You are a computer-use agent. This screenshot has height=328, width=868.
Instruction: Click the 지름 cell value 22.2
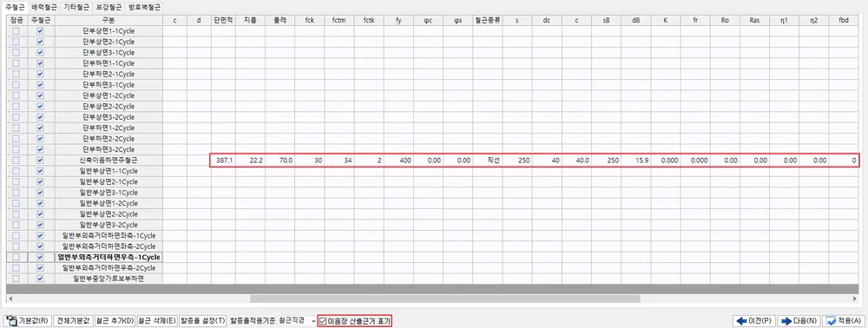click(250, 161)
